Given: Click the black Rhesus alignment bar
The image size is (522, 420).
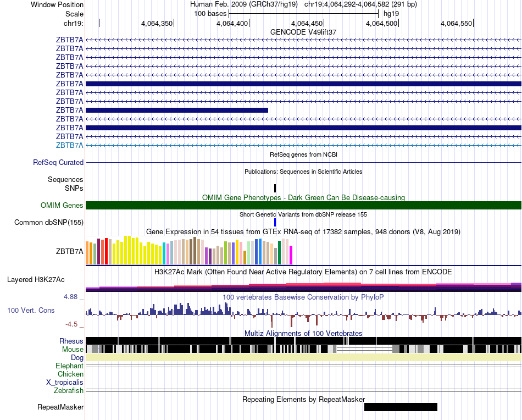Looking at the screenshot, I should point(304,341).
